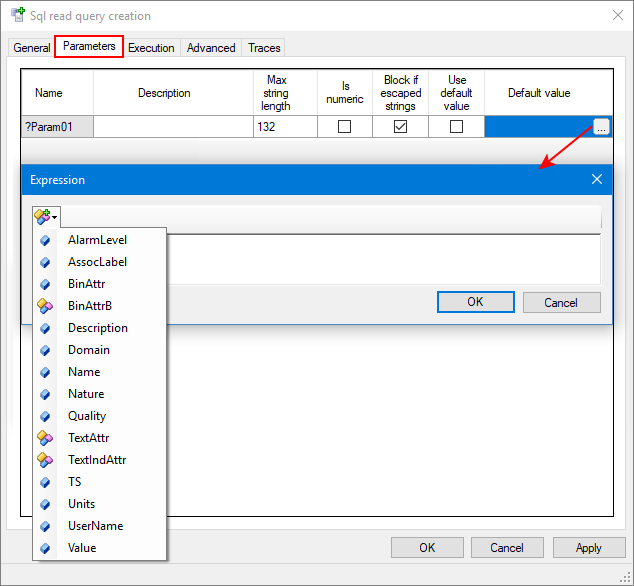Image resolution: width=634 pixels, height=586 pixels.
Task: Click Apply in the query creation window
Action: pos(589,547)
